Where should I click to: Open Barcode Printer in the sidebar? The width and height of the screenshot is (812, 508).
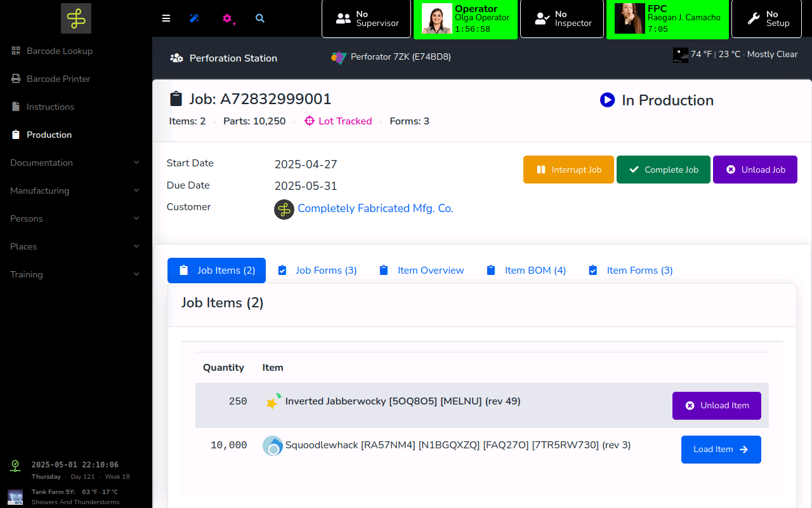[58, 79]
